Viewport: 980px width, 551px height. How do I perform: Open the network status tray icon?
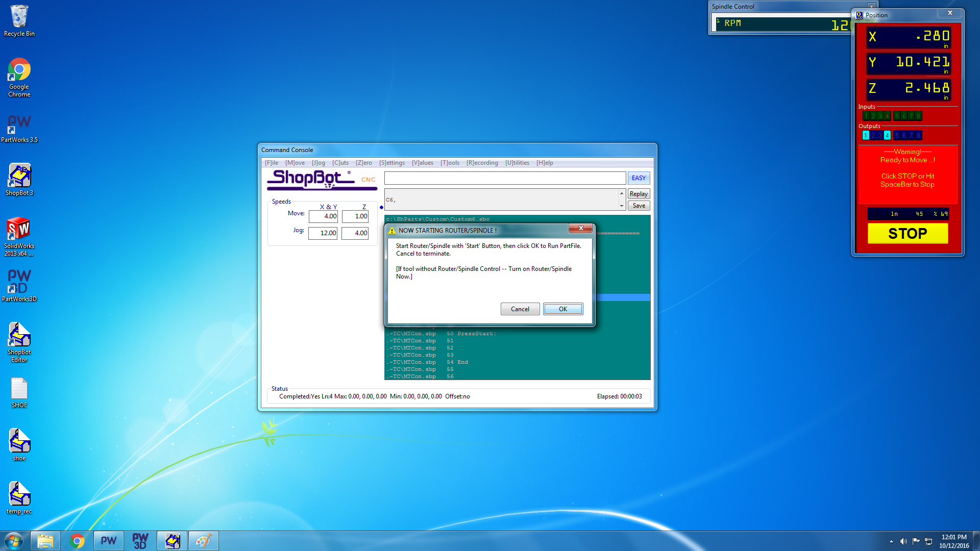point(929,541)
